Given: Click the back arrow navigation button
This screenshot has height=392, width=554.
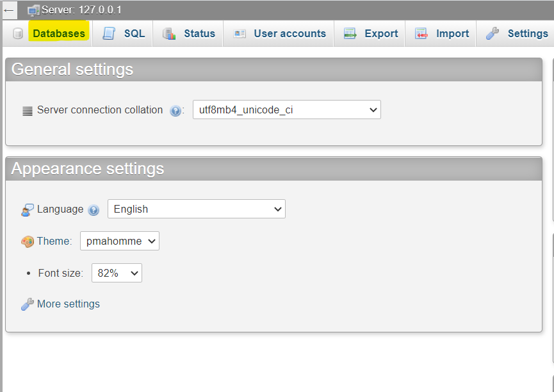Looking at the screenshot, I should [x=9, y=10].
